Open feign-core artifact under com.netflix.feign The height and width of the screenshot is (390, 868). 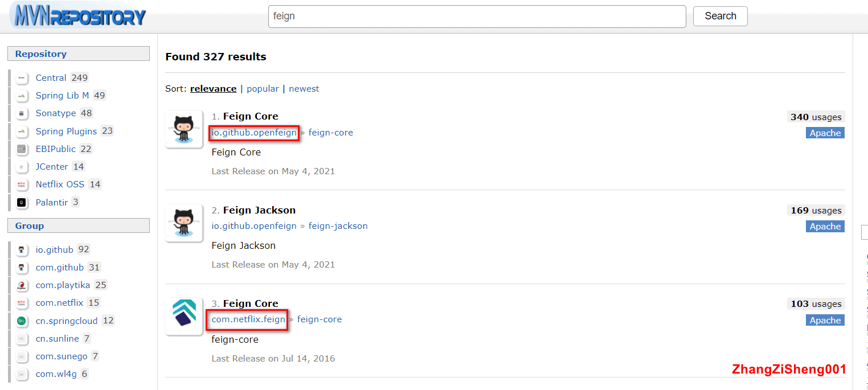pos(320,319)
